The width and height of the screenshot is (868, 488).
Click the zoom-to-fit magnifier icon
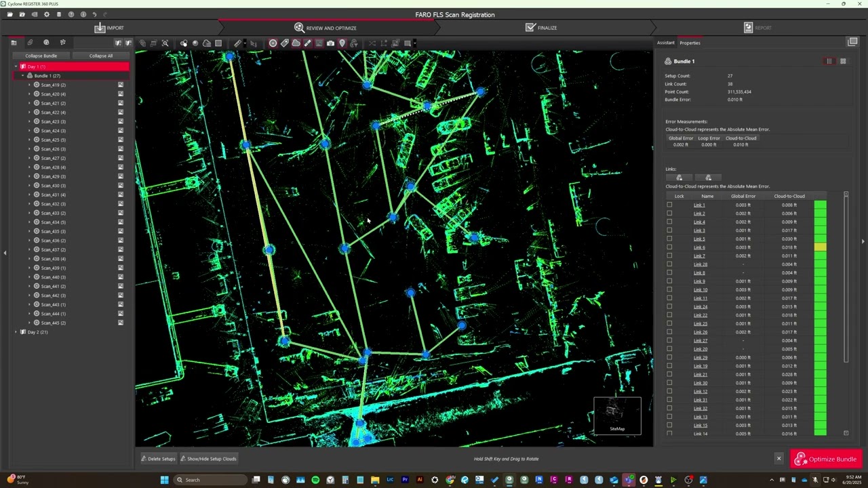[x=165, y=43]
